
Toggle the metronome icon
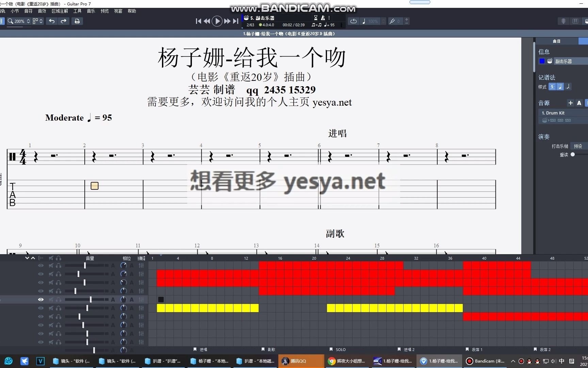coord(323,18)
